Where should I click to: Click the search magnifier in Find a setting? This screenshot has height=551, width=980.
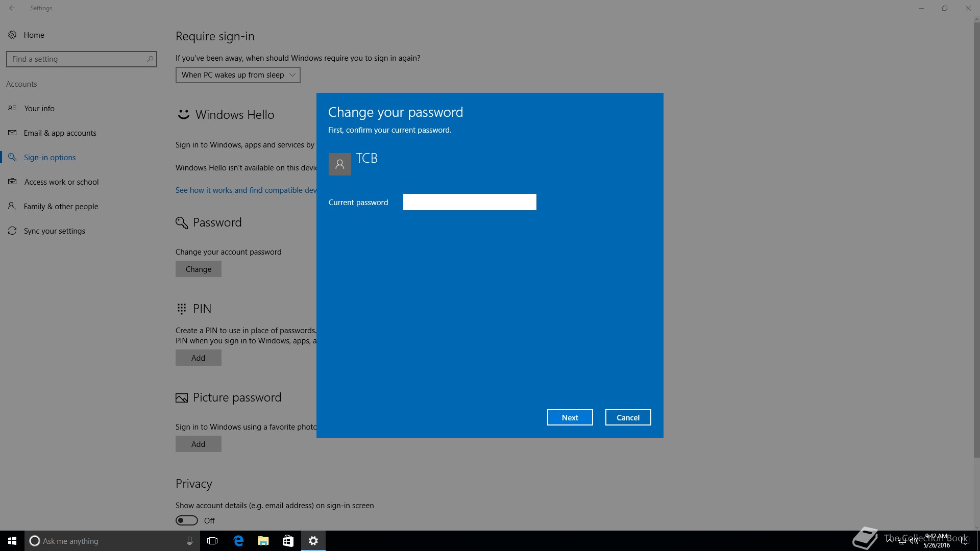pyautogui.click(x=150, y=59)
